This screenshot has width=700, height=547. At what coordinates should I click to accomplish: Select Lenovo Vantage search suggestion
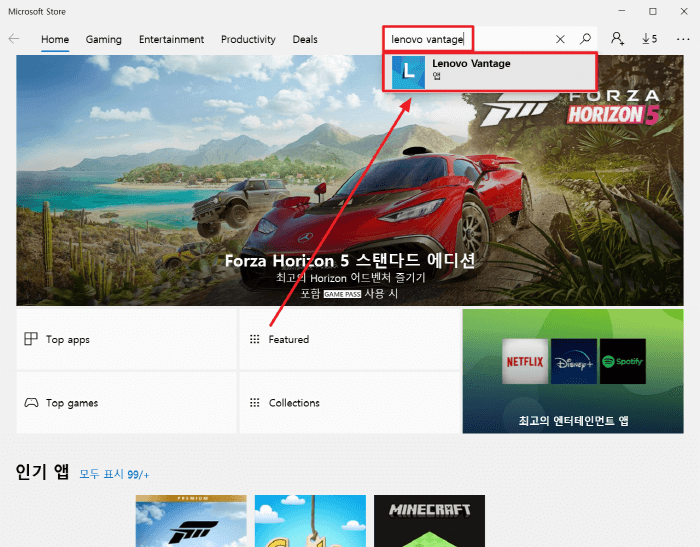click(490, 72)
